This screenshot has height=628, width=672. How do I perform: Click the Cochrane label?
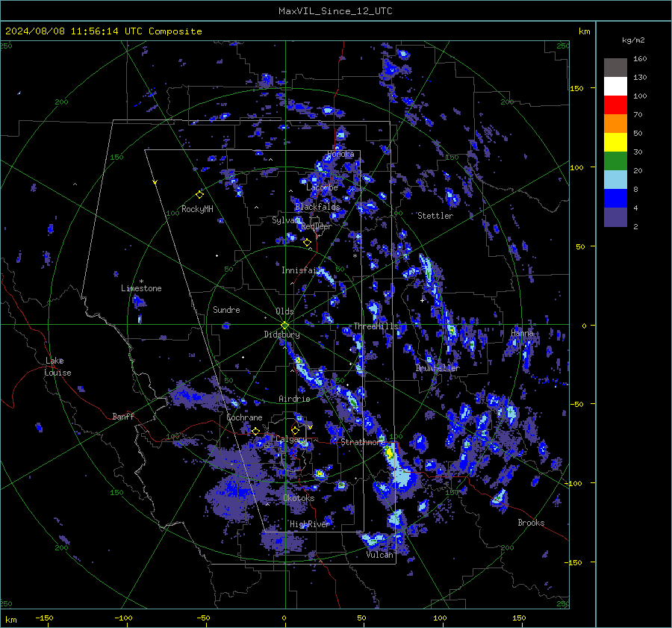coord(244,417)
